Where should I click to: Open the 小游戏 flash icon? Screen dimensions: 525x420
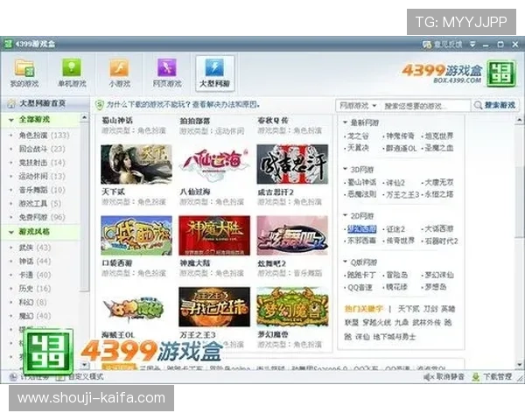(119, 67)
